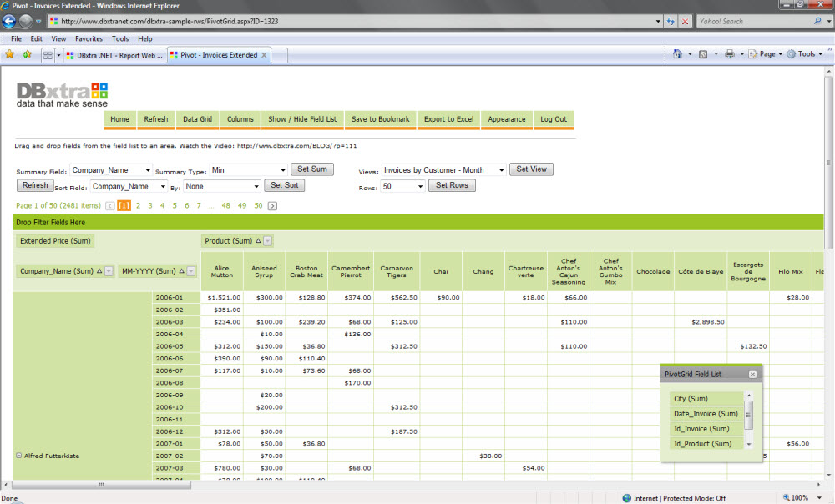This screenshot has height=504, width=835.
Task: Close the Pivot - Invoices Extended tab
Action: [x=264, y=55]
